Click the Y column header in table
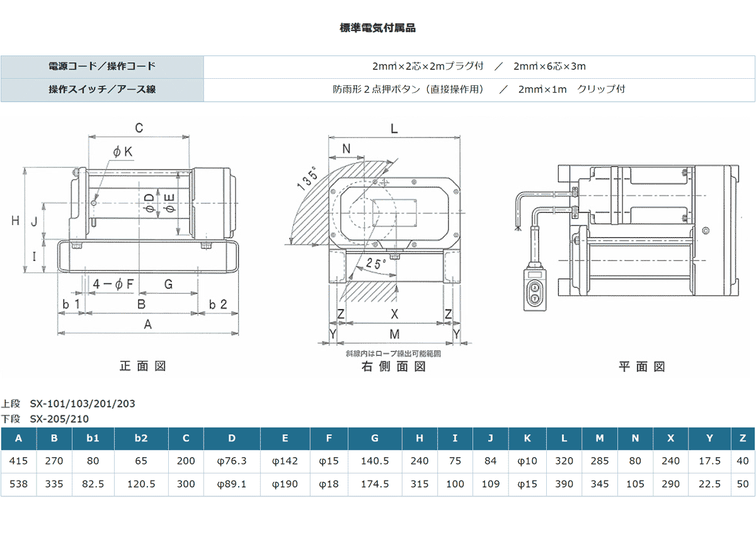 pyautogui.click(x=709, y=438)
